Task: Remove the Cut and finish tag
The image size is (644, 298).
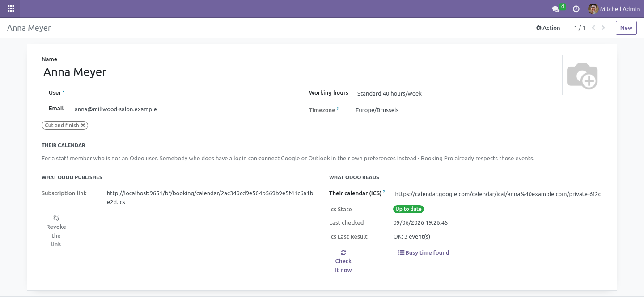Action: pos(83,126)
